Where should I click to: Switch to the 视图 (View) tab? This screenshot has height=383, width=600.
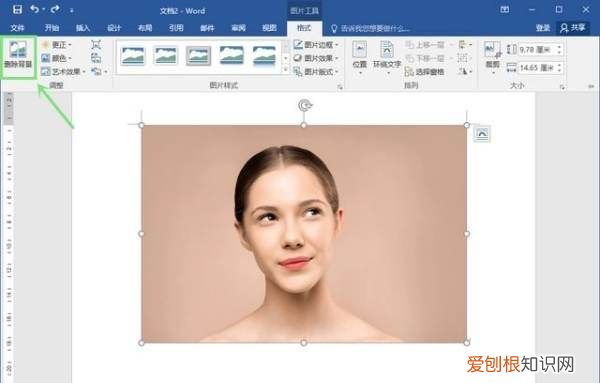[269, 28]
